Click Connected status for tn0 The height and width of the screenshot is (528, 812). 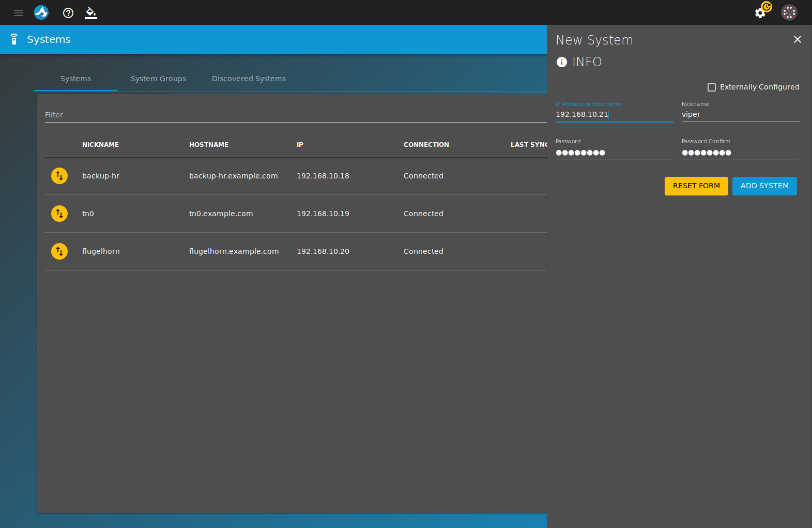pos(423,214)
